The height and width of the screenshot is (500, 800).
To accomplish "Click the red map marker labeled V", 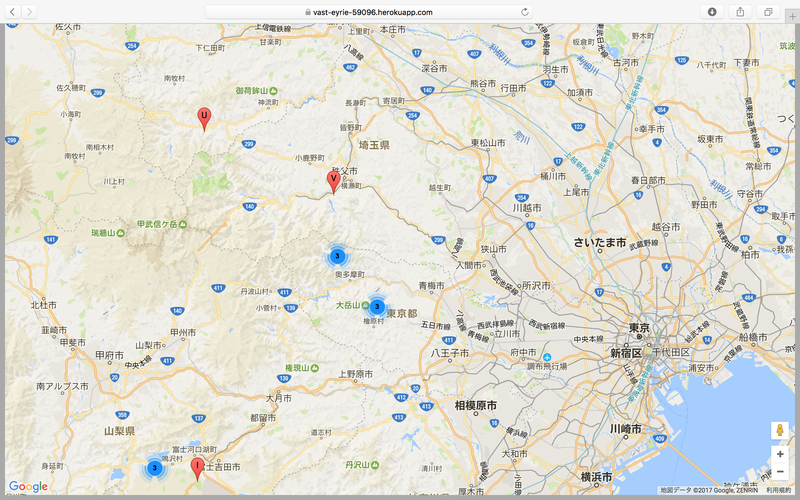I will click(x=334, y=180).
